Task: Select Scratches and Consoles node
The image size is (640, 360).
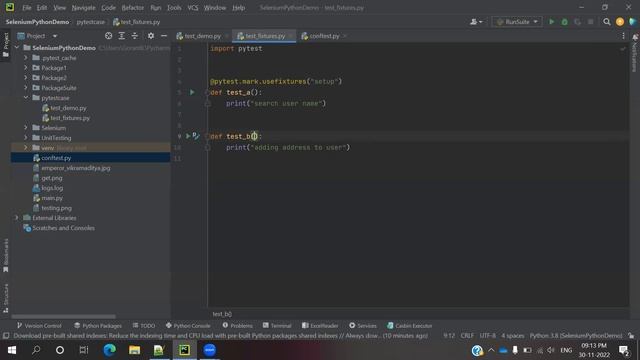Action: coord(59,228)
